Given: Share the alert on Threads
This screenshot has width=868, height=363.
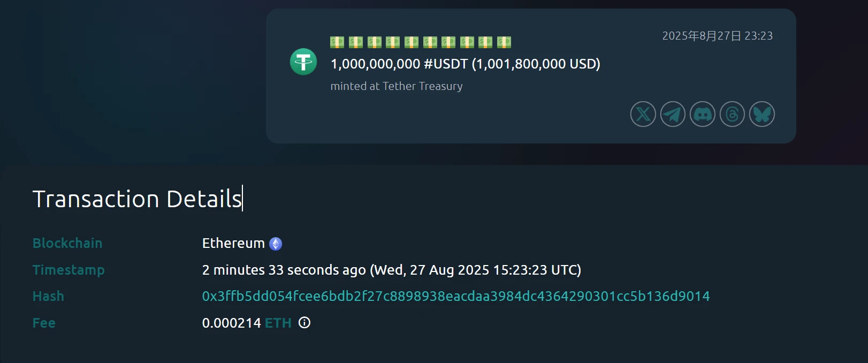Looking at the screenshot, I should 733,114.
